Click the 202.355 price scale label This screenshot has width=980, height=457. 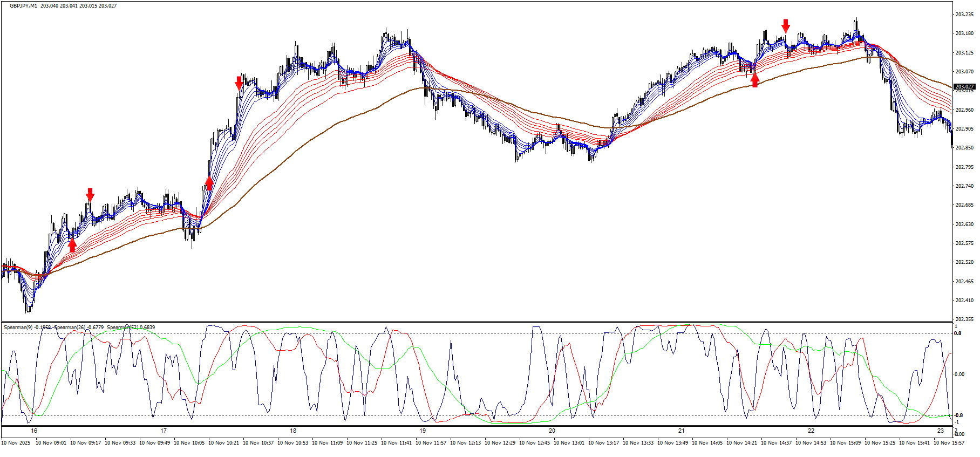[964, 319]
